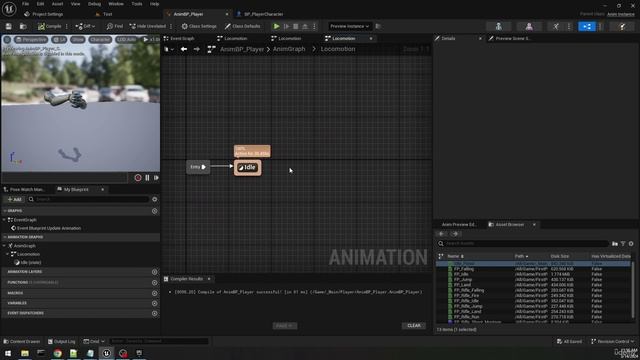Open the Diff dropdown
The width and height of the screenshot is (640, 360).
click(85, 26)
